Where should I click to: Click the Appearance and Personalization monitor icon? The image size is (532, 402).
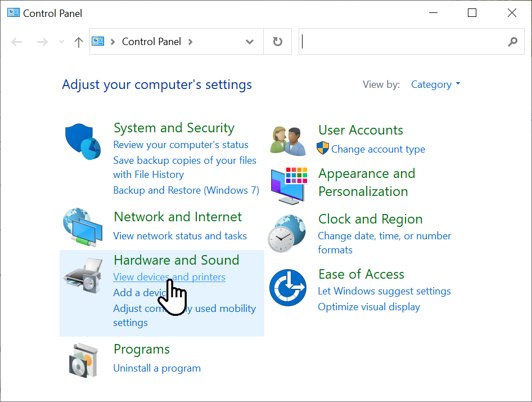tap(288, 185)
